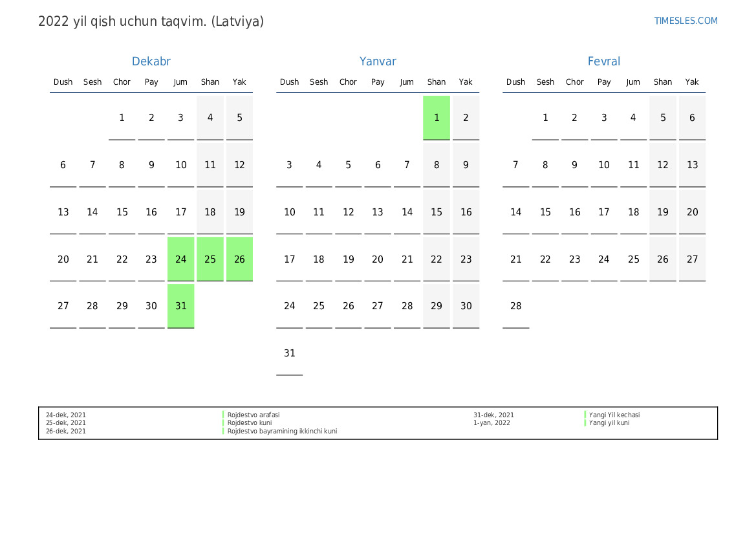
Task: Click legend date '26-dek, 2021'
Action: point(66,431)
